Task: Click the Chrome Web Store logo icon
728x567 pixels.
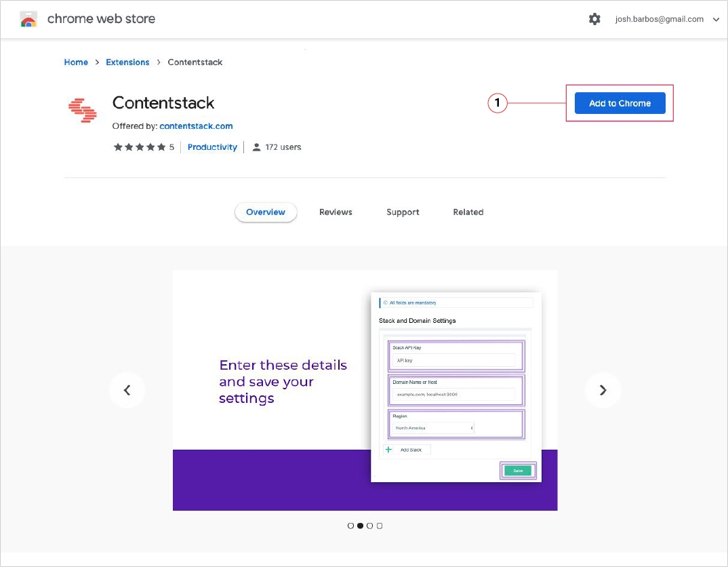Action: click(28, 19)
